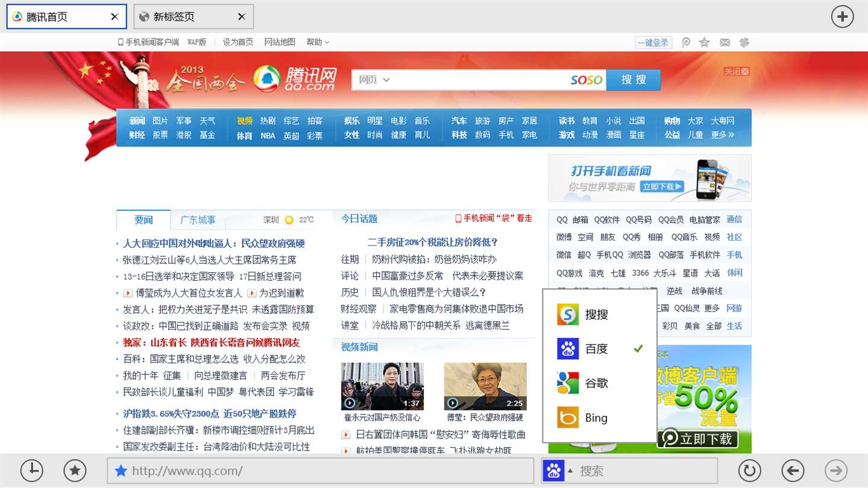Open the favorites star button in bottom bar

click(75, 471)
